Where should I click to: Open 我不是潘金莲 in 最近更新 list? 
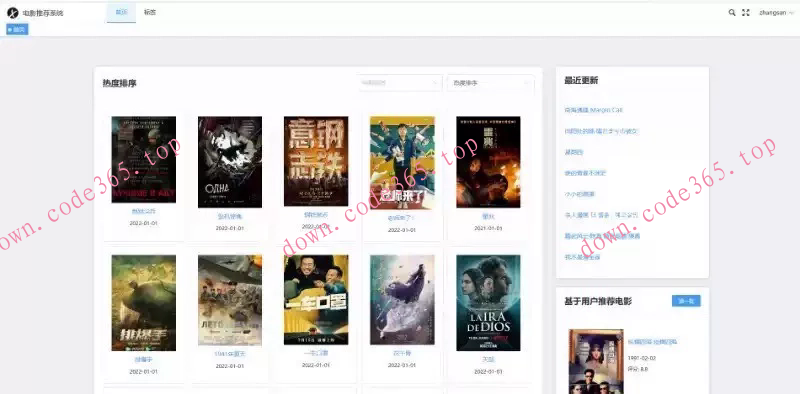click(582, 257)
